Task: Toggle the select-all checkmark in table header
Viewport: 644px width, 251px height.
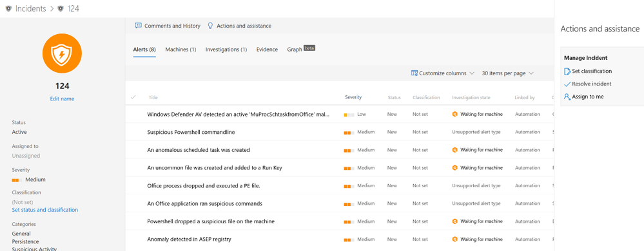Action: (x=133, y=97)
